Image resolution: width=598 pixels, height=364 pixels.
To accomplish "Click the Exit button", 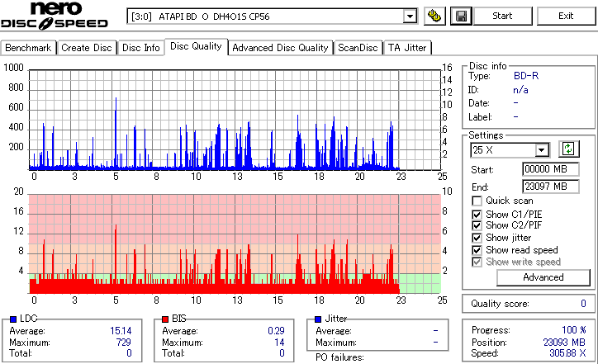I will tap(566, 16).
